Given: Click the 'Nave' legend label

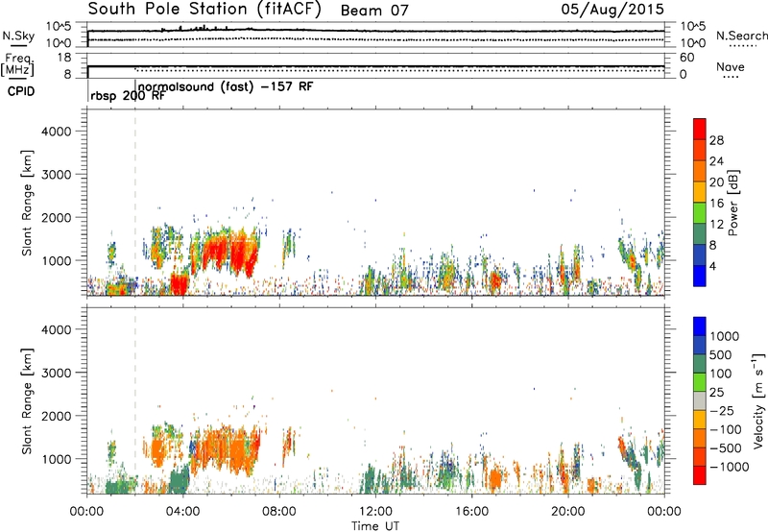Looking at the screenshot, I should pos(731,66).
